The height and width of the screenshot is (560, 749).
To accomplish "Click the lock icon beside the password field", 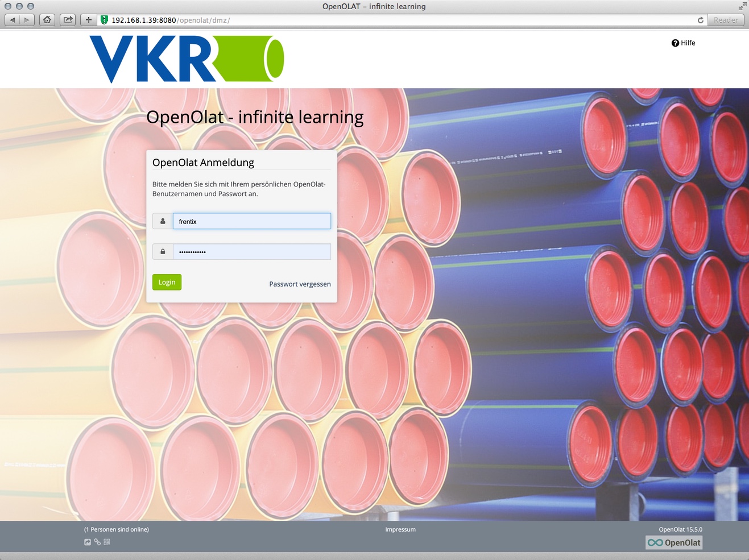I will coord(163,251).
